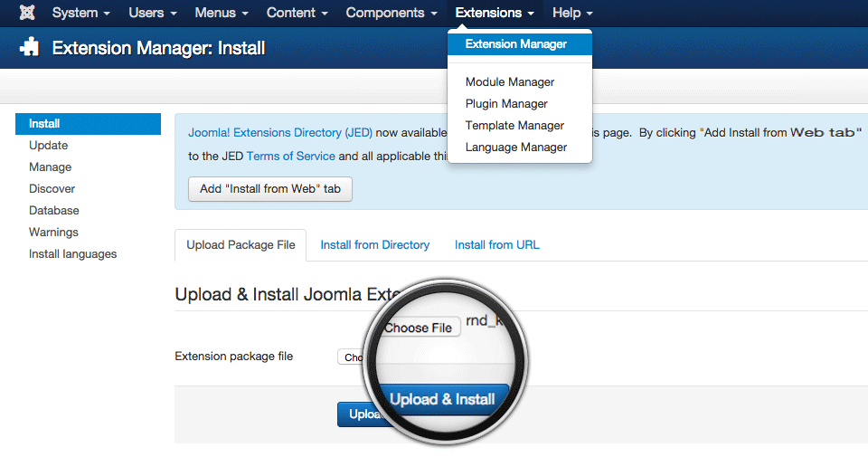Open the Help menu
868x476 pixels.
pos(572,12)
